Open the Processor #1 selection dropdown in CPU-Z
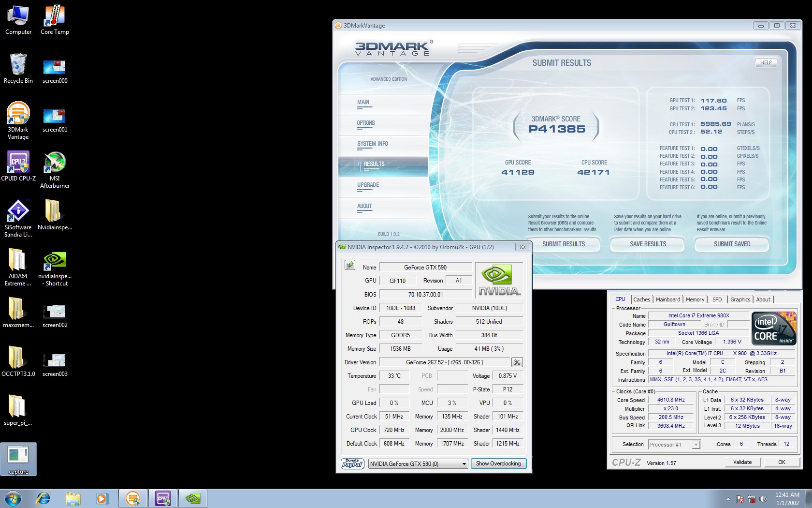 click(674, 445)
